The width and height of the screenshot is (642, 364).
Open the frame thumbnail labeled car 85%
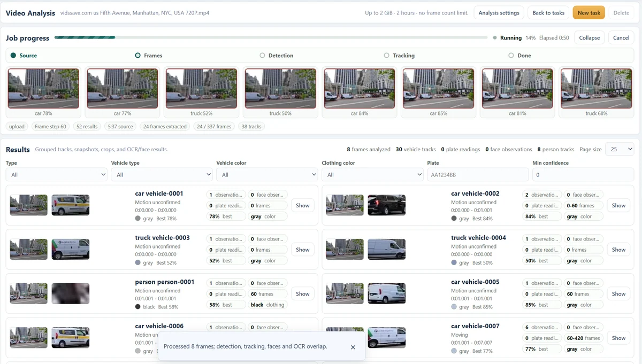(438, 89)
